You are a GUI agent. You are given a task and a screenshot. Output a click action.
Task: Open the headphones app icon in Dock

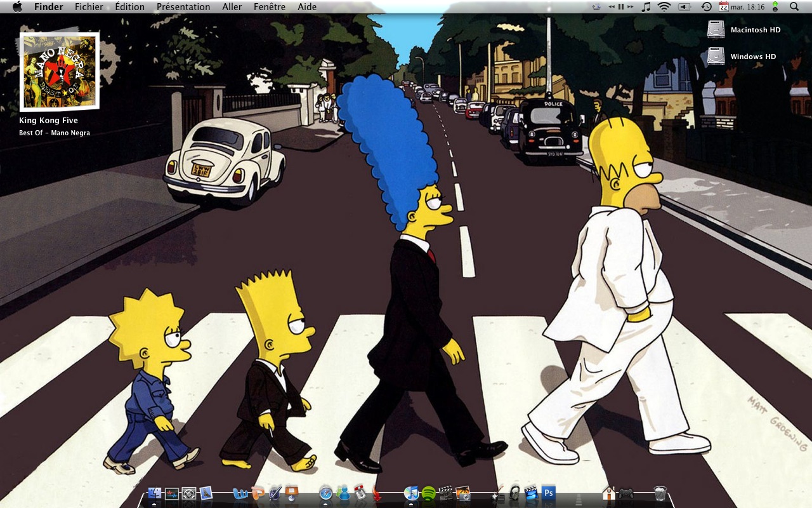click(x=514, y=493)
